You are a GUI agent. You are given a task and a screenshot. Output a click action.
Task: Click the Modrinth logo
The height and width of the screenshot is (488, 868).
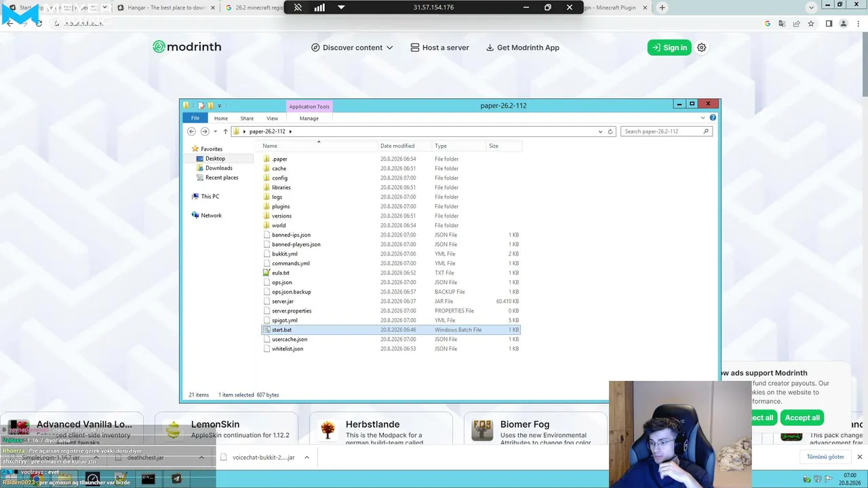(x=187, y=47)
